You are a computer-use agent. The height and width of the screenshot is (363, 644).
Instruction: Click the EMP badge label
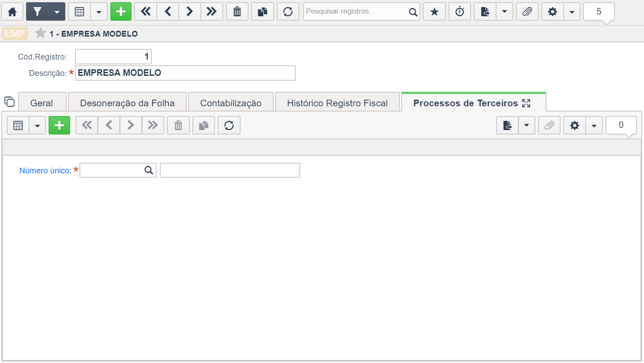pyautogui.click(x=15, y=34)
